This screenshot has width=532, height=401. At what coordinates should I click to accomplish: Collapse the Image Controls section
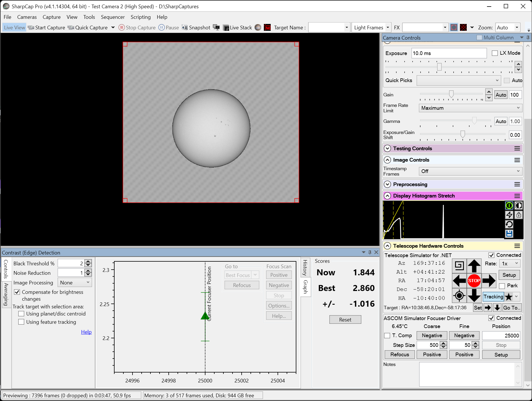(388, 160)
